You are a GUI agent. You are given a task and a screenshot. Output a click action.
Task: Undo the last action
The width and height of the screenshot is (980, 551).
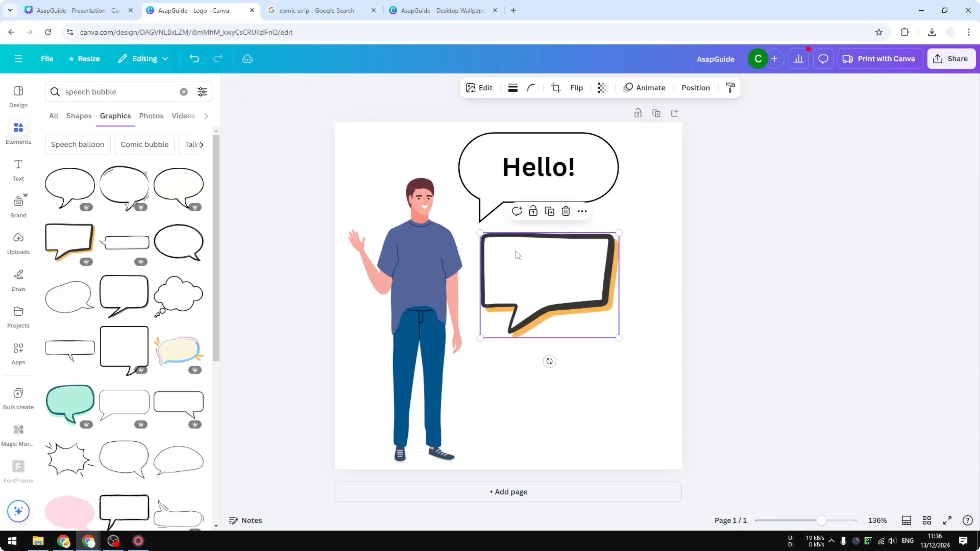tap(194, 59)
